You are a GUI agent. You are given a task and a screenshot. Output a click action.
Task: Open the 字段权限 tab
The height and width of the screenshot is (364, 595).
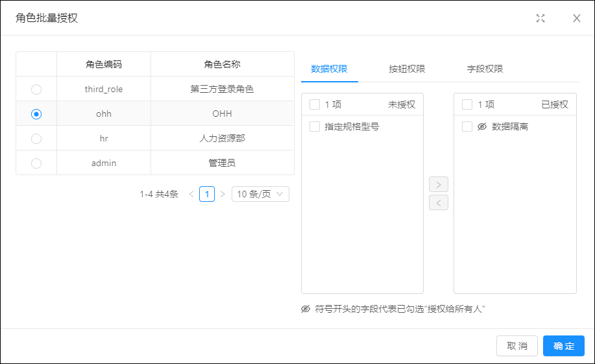point(485,69)
